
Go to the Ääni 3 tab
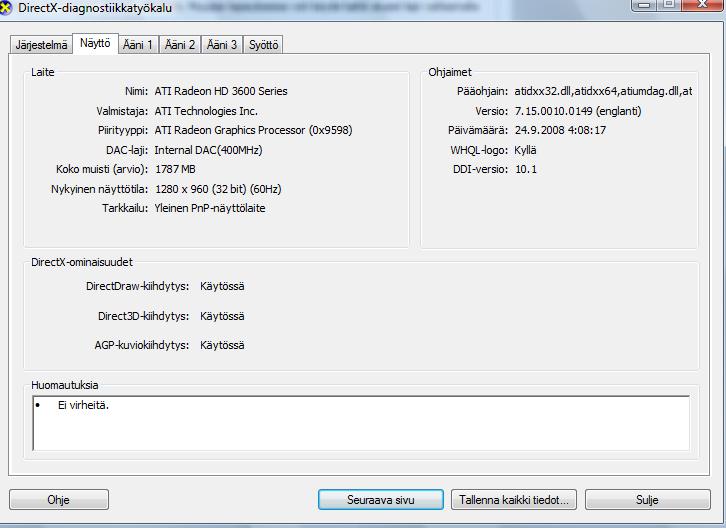[221, 45]
